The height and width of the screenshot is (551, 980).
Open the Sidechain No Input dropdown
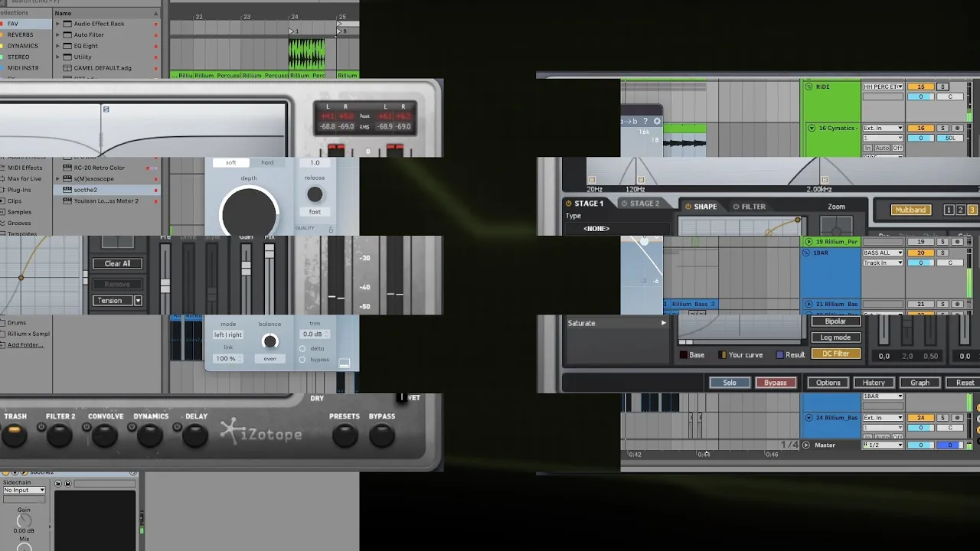pyautogui.click(x=24, y=490)
